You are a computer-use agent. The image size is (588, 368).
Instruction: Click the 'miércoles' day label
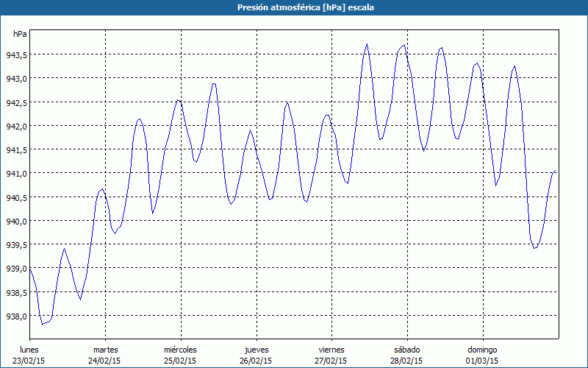pos(180,349)
